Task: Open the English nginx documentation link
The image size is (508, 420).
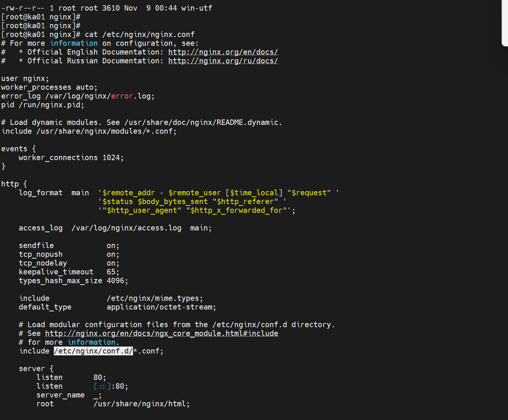Action: (223, 52)
